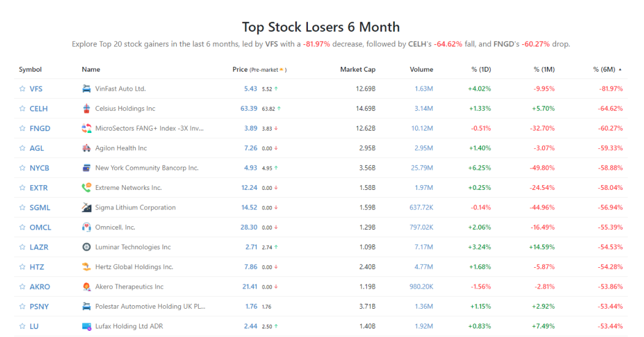Click Omnicell price 28.30
This screenshot has width=644, height=337.
click(x=249, y=227)
